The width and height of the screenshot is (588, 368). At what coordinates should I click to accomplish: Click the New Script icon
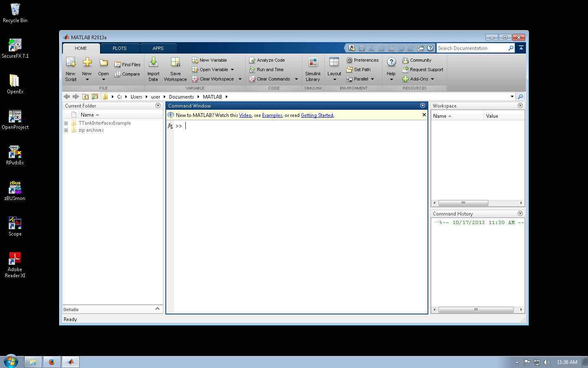click(x=71, y=63)
